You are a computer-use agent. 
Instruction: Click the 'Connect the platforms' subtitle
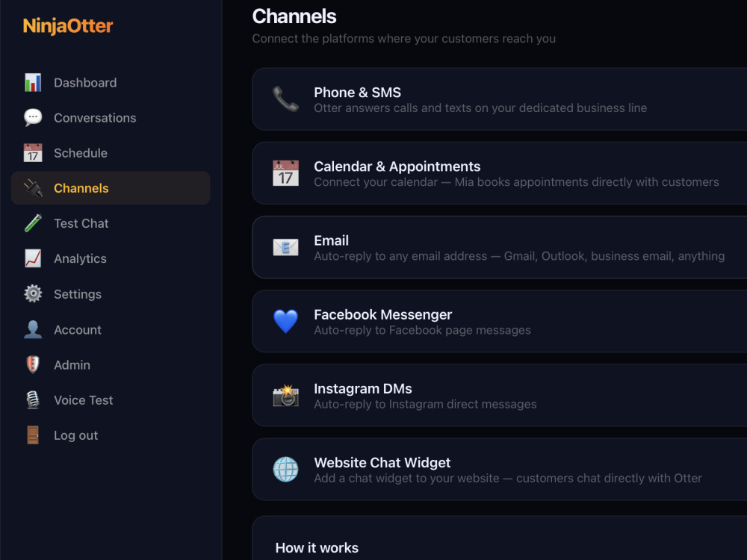point(403,39)
